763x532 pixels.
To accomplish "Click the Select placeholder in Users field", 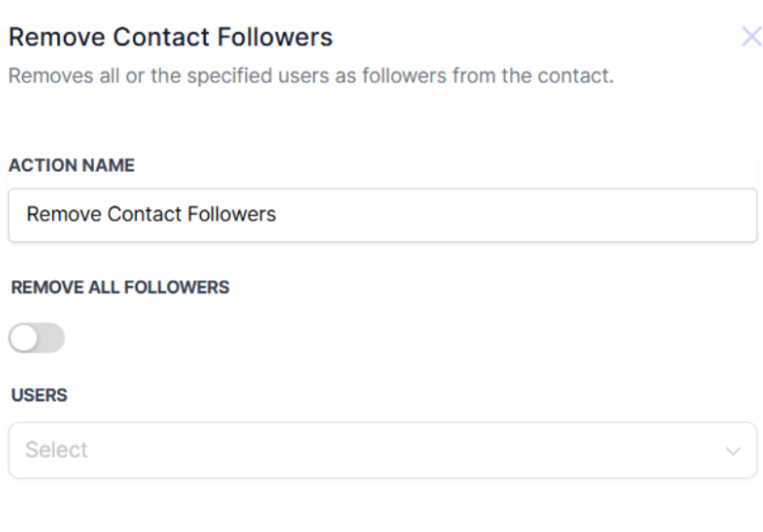I will coord(57,450).
